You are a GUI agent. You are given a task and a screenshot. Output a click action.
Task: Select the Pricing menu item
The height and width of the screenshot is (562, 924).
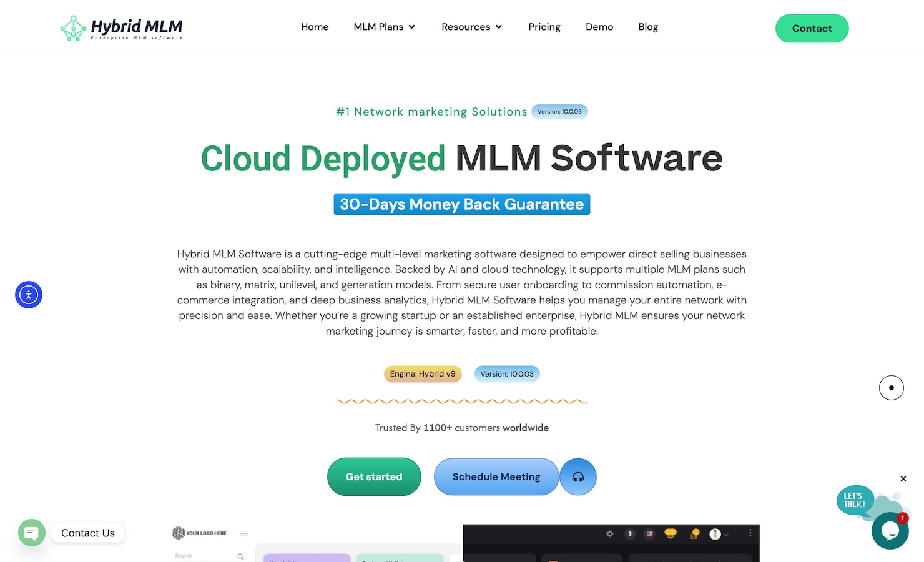pyautogui.click(x=544, y=27)
